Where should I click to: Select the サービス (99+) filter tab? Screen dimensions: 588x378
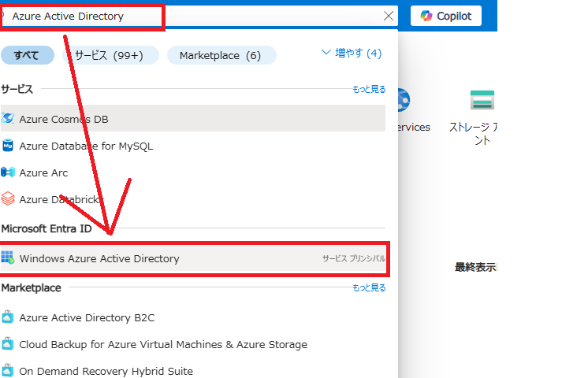tap(110, 55)
